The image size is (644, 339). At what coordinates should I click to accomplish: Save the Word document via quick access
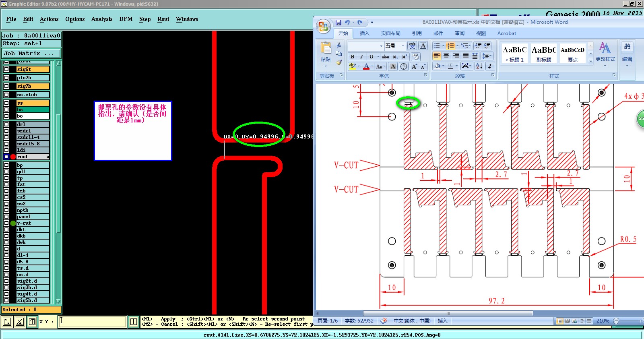tap(339, 23)
